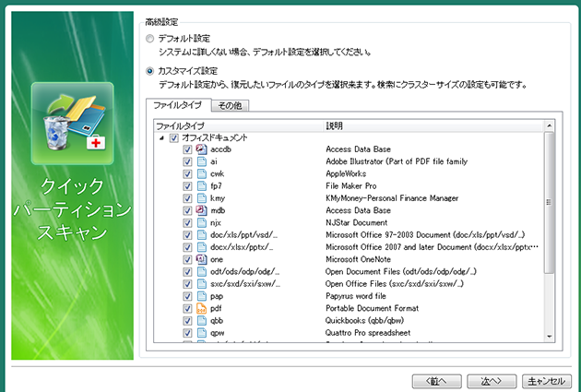The width and height of the screenshot is (581, 392).
Task: Click the fp7 file type icon
Action: click(201, 186)
